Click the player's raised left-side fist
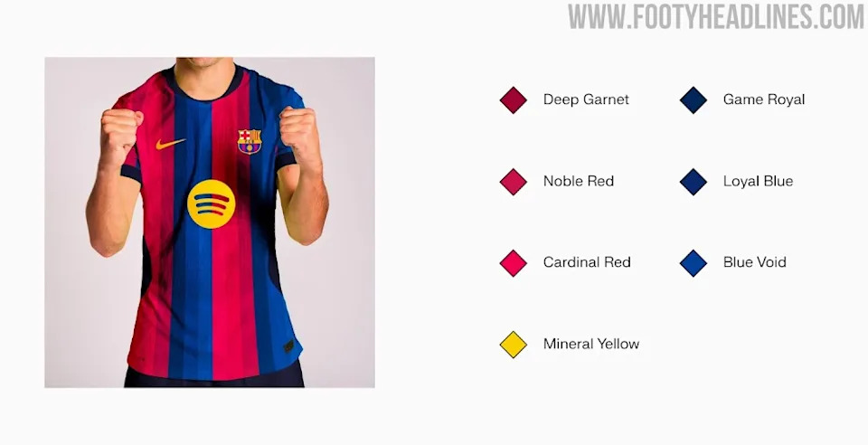868x445 pixels. pos(120,131)
